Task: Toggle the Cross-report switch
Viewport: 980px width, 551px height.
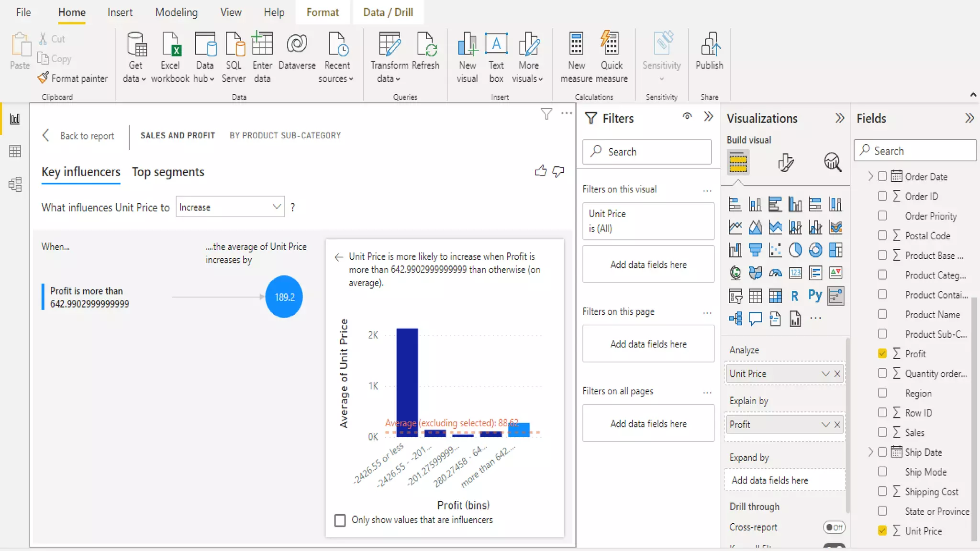Action: tap(834, 527)
